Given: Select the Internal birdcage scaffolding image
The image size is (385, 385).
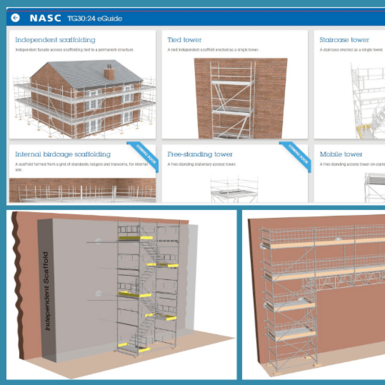Looking at the screenshot, I should [x=82, y=190].
